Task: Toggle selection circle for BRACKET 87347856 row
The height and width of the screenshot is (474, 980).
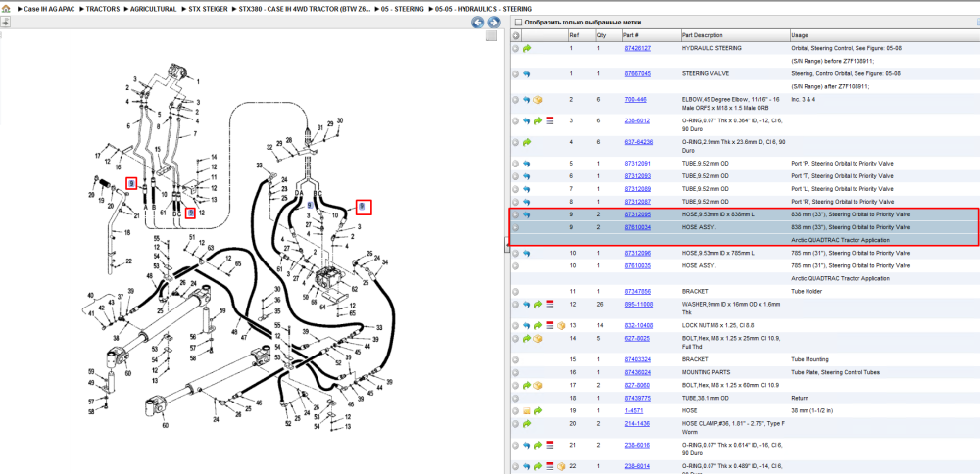Action: point(515,291)
